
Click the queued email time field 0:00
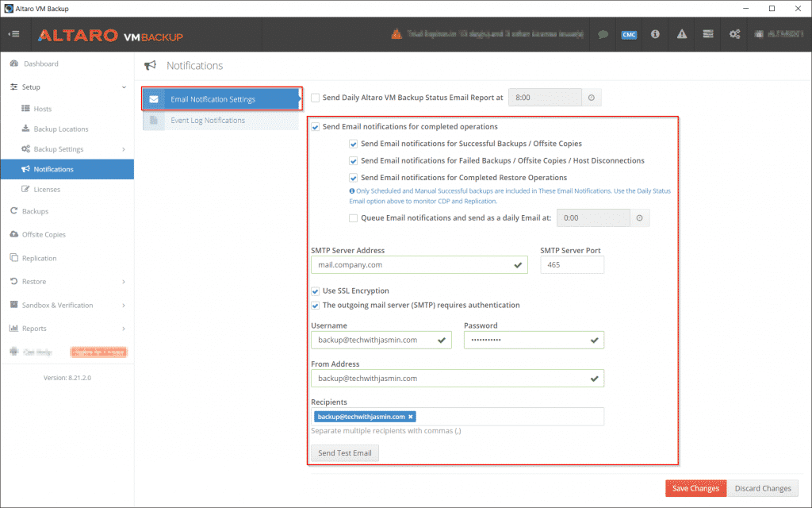(593, 218)
